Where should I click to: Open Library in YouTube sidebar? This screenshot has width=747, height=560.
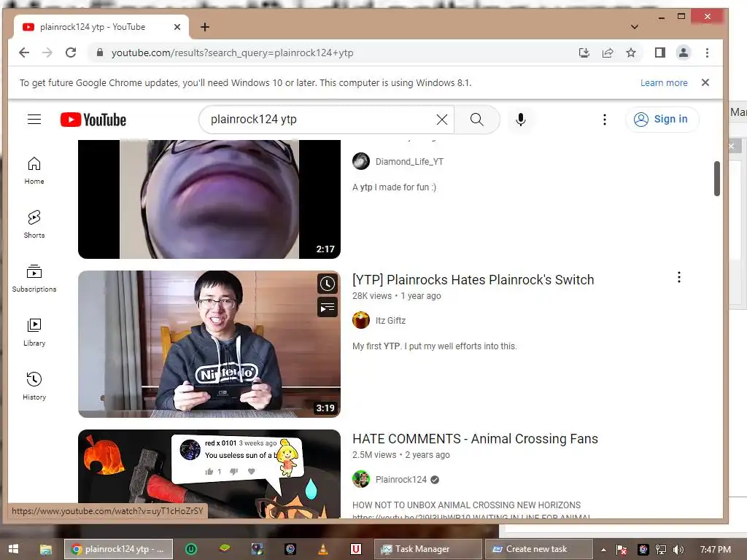pyautogui.click(x=34, y=332)
